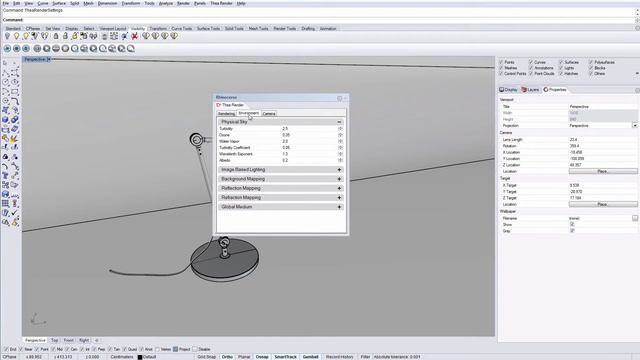The height and width of the screenshot is (360, 640).
Task: Switch to the Camera tab in Thea dialog
Action: tap(269, 114)
